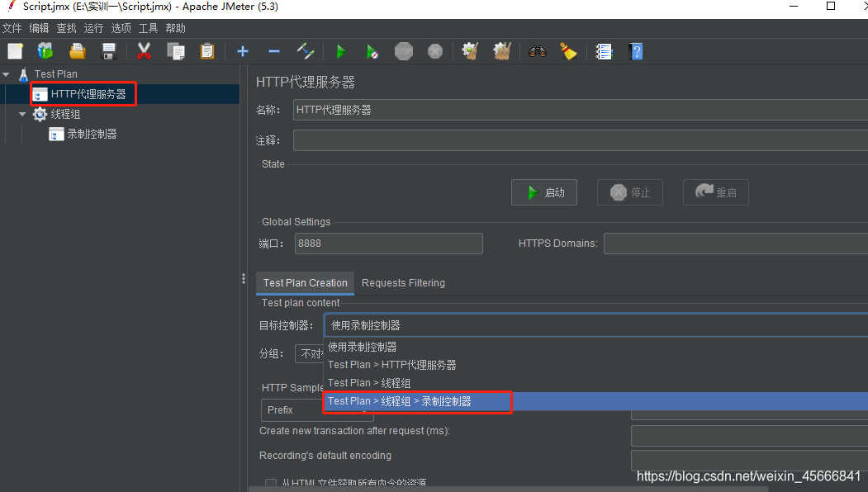The width and height of the screenshot is (868, 492).
Task: Start the test with green play icon
Action: point(341,51)
